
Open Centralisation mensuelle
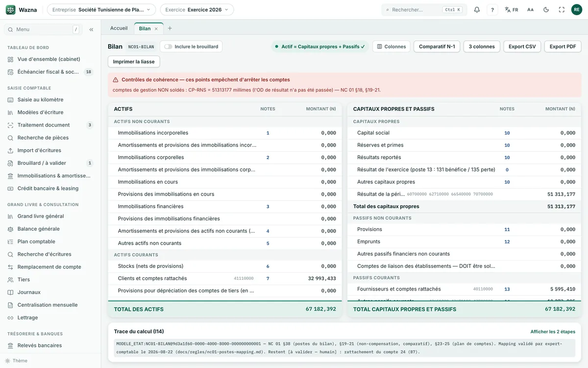point(50,305)
